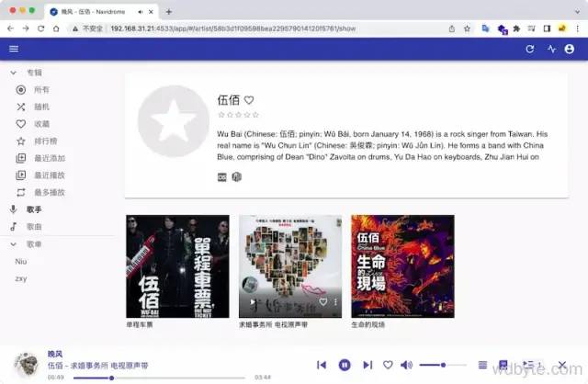Collapse the 歌单 section chevron
The width and height of the screenshot is (588, 384).
[x=14, y=244]
